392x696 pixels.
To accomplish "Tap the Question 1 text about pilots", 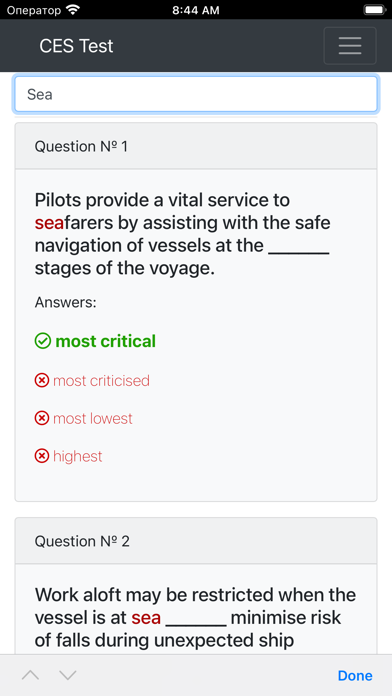I will coord(182,234).
